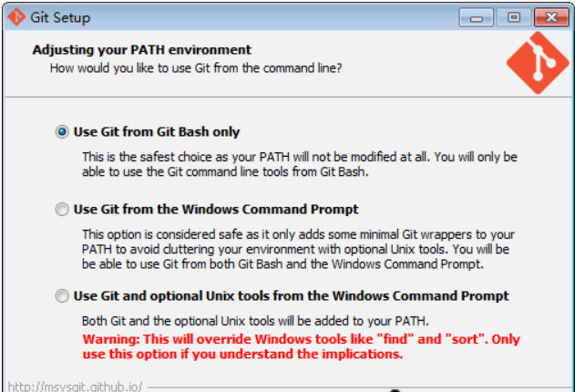This screenshot has height=392, width=575.
Task: Click the 'Use Git from the Windows Command Prompt' label
Action: point(215,210)
